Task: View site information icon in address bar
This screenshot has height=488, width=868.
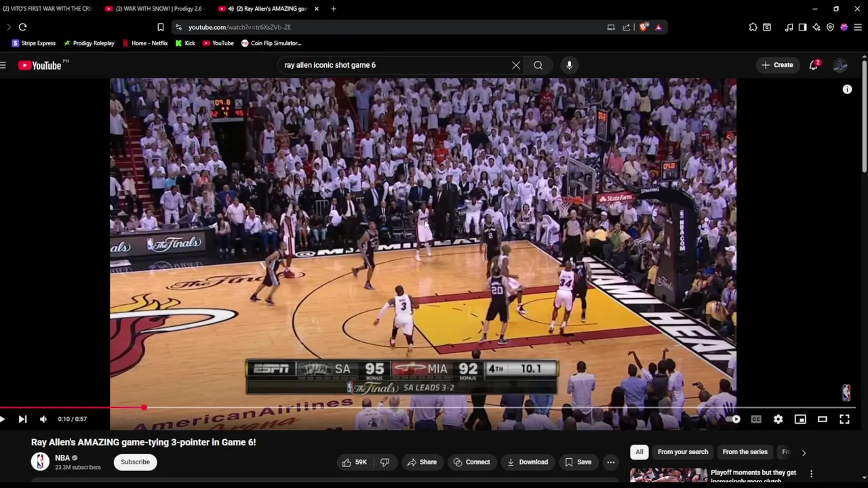Action: (178, 27)
